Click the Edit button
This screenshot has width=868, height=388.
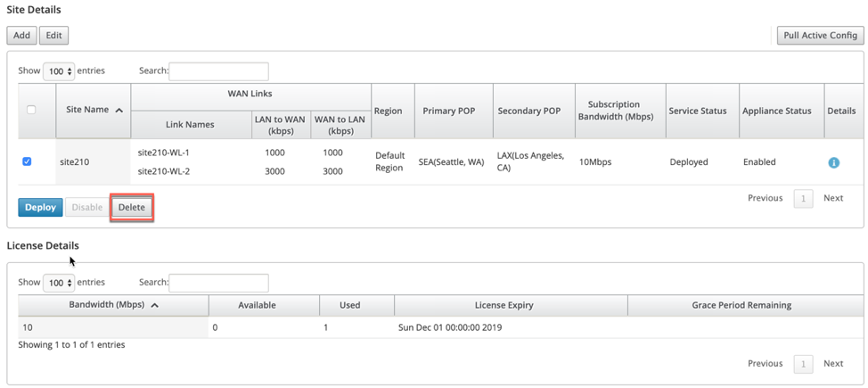pos(53,36)
